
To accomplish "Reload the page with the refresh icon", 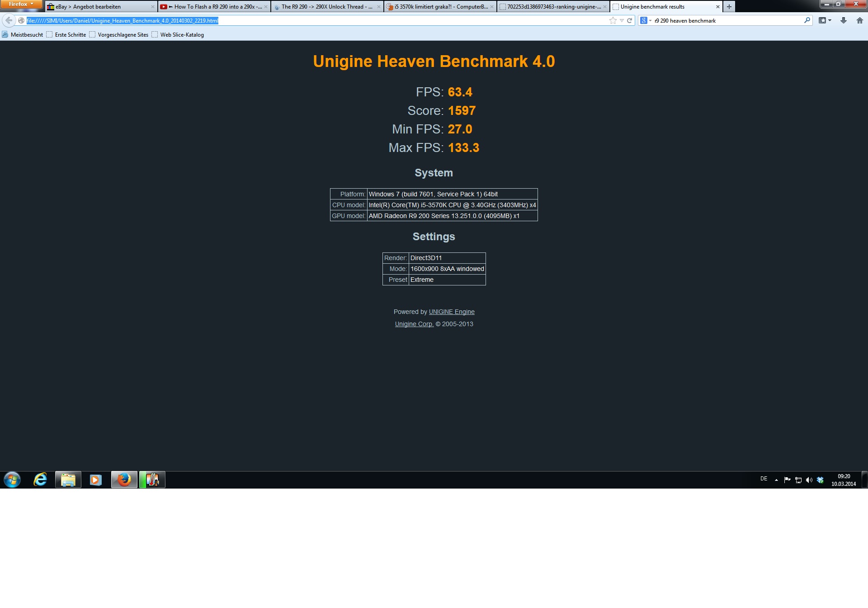I will point(629,20).
